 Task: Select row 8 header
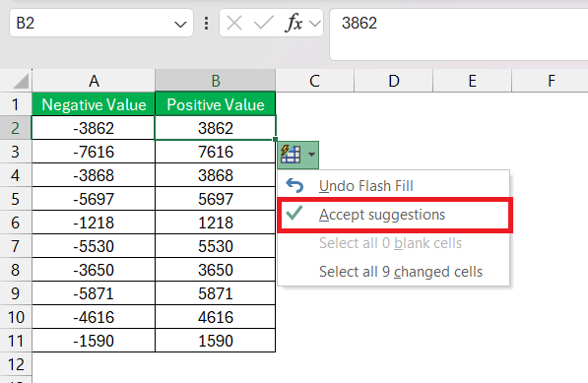(x=16, y=270)
